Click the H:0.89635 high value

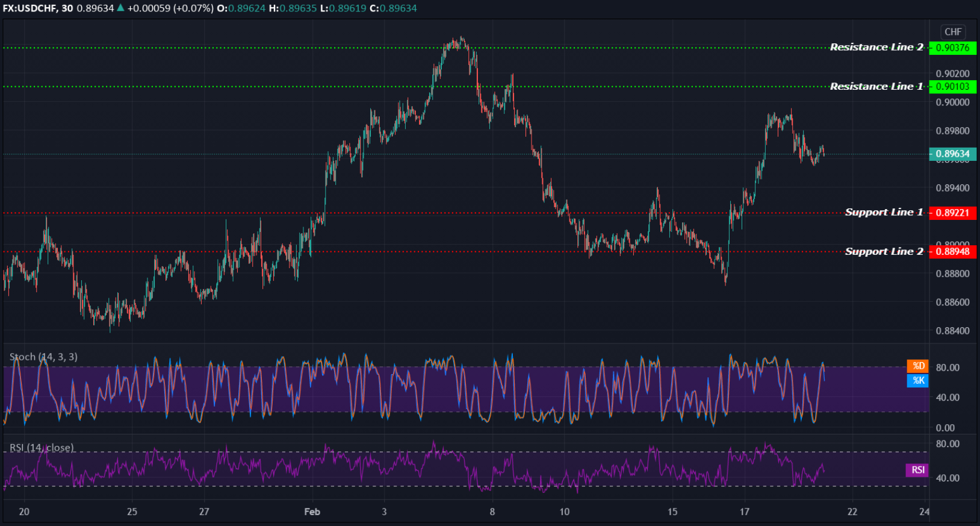[293, 8]
